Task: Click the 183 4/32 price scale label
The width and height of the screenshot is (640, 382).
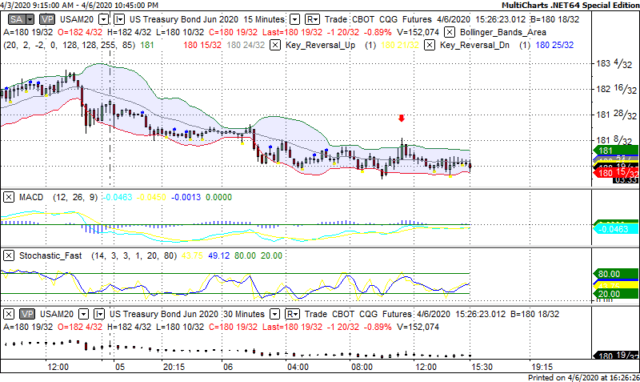Action: (614, 63)
